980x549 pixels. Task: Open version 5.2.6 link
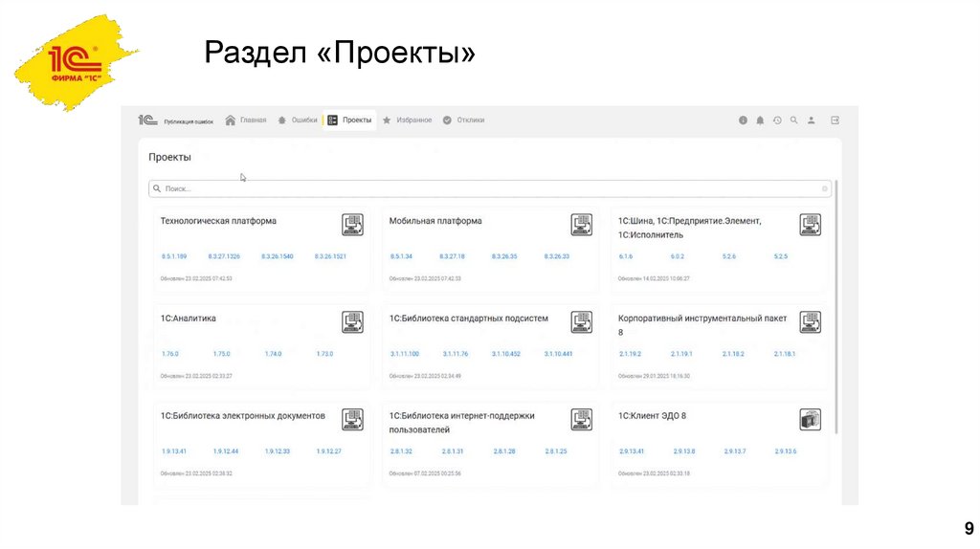tap(728, 256)
